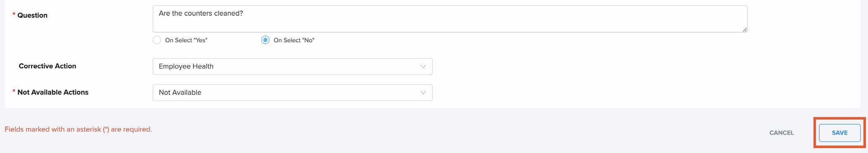
Task: Open the Corrective Action combo box
Action: [x=293, y=67]
